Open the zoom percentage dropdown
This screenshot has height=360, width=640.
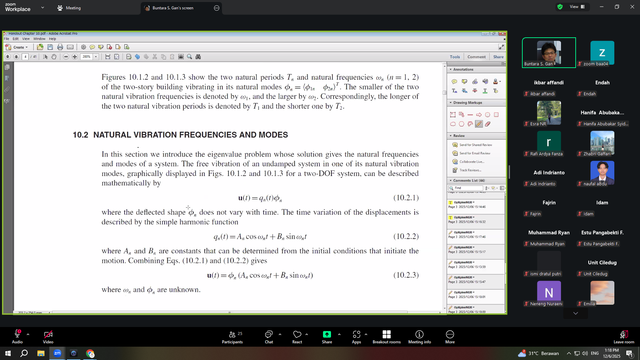(x=96, y=57)
